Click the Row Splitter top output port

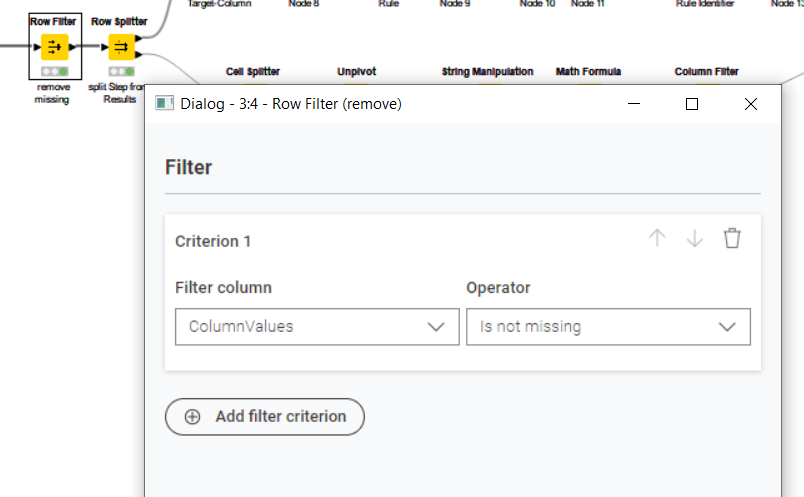138,38
